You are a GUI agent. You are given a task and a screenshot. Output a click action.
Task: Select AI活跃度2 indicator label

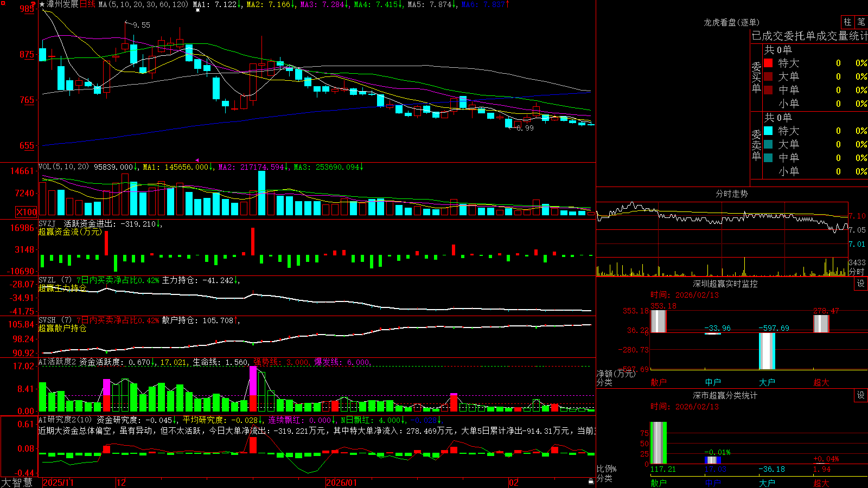pyautogui.click(x=58, y=362)
